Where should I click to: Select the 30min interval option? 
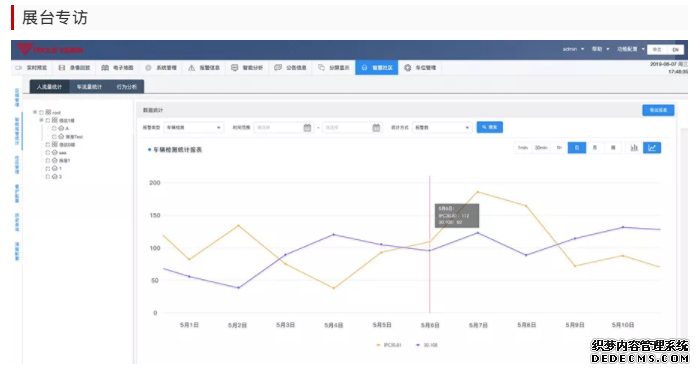[x=541, y=148]
